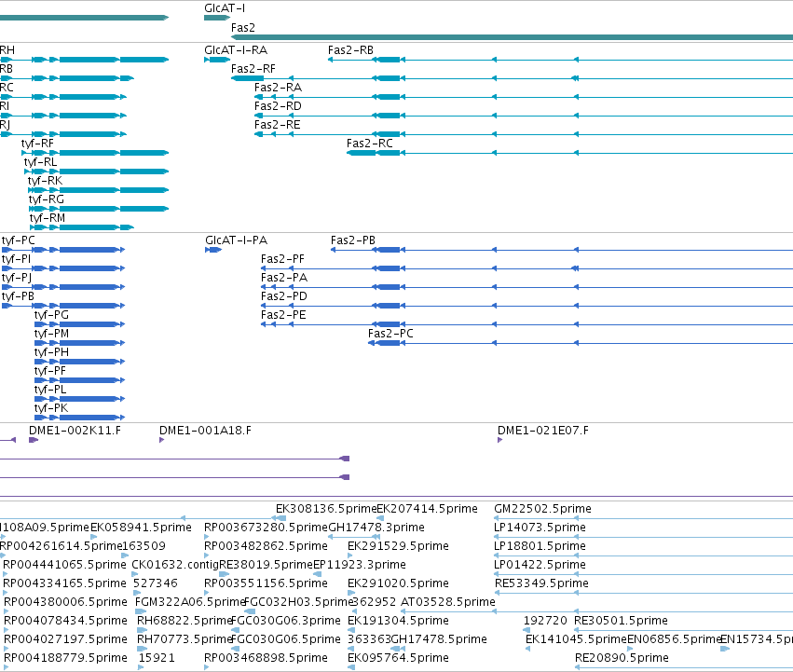Select the EK291529.5prime EST label
Viewport: 793px width, 672px height.
tap(398, 546)
